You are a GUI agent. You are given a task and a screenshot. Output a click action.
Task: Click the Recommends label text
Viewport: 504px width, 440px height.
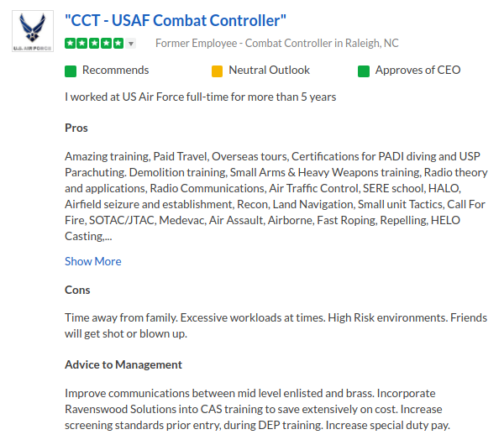point(115,71)
